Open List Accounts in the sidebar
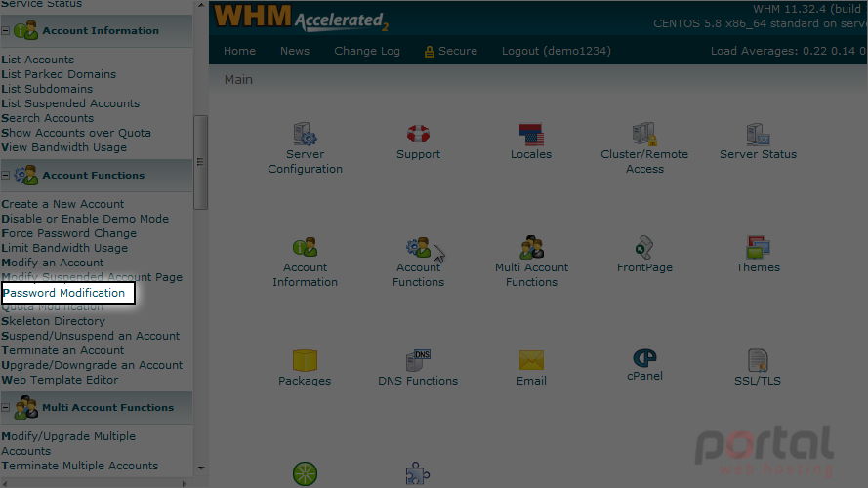The width and height of the screenshot is (868, 488). [x=38, y=60]
